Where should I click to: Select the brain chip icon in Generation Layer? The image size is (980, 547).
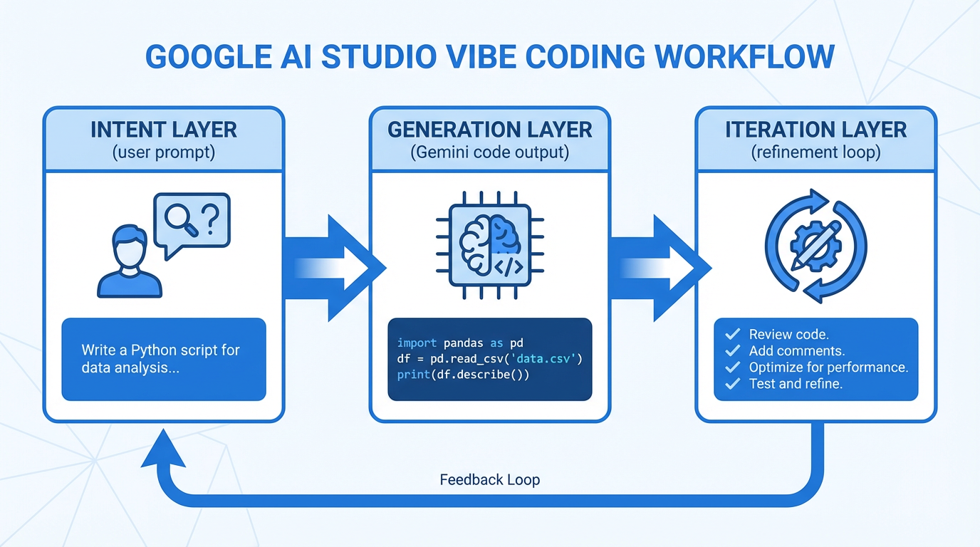coord(490,244)
